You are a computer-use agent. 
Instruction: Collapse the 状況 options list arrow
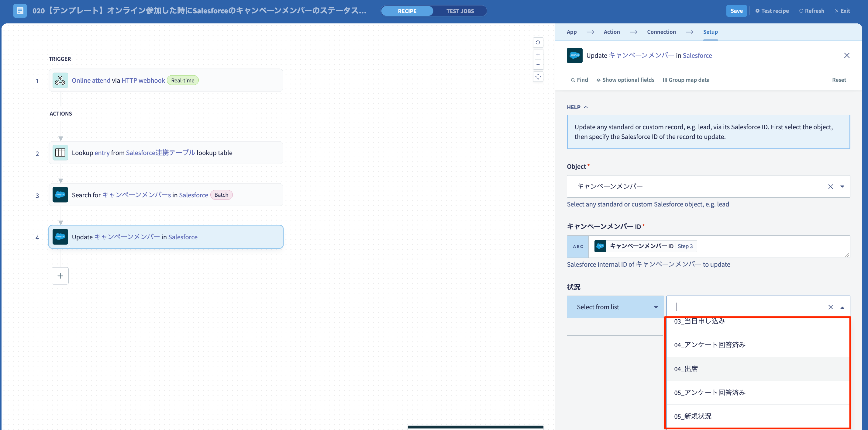(x=842, y=307)
